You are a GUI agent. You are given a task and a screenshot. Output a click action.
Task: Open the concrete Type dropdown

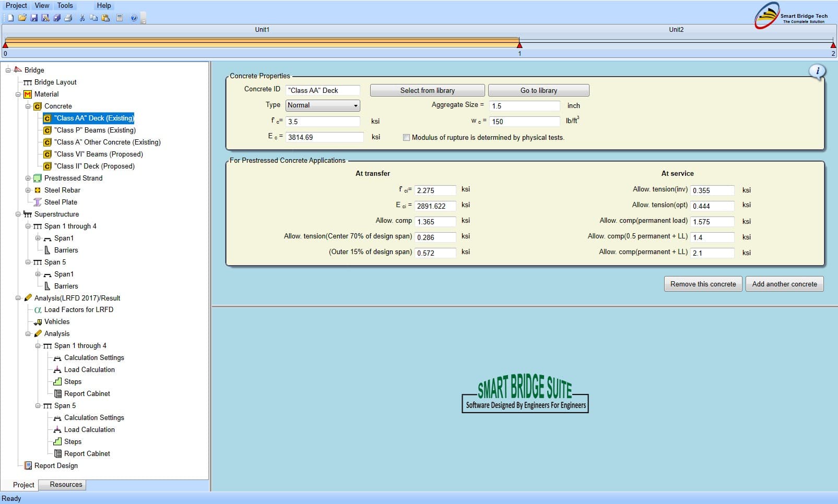[x=323, y=105]
